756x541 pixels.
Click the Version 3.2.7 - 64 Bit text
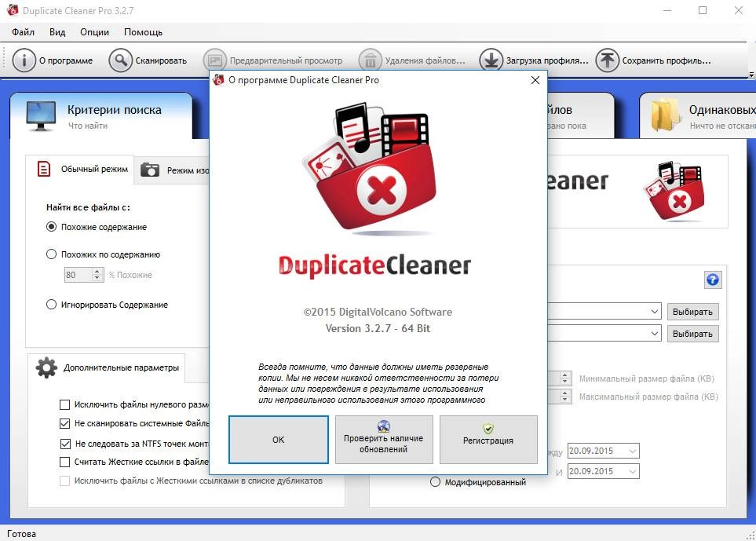click(378, 328)
